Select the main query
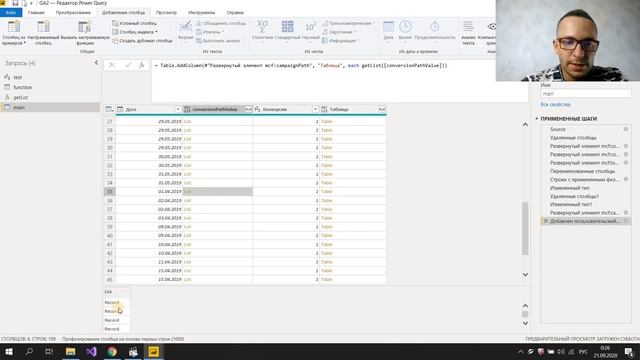The height and width of the screenshot is (360, 640). 50,107
